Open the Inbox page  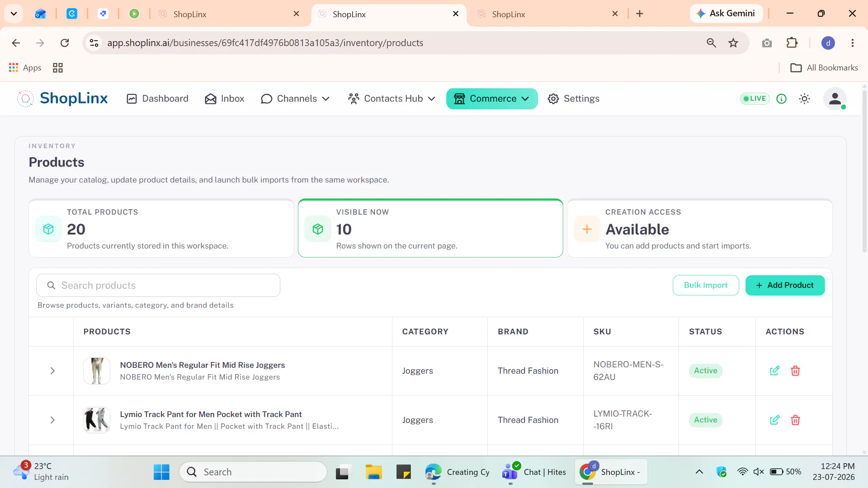[x=224, y=99]
